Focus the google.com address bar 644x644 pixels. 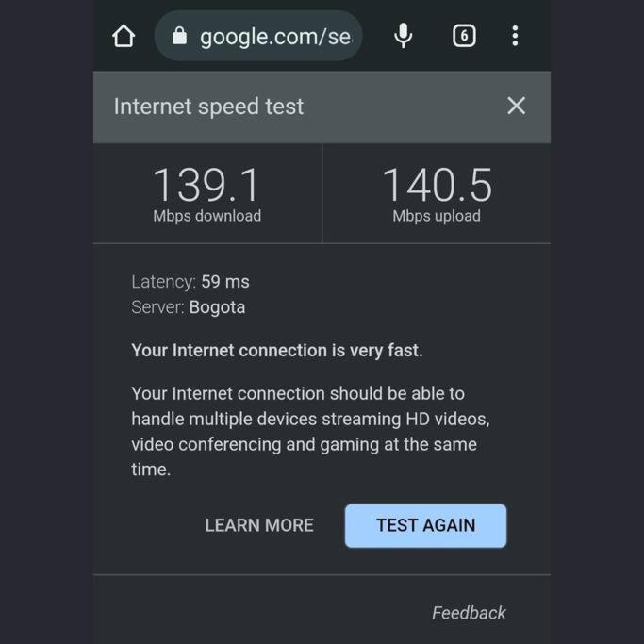(273, 37)
